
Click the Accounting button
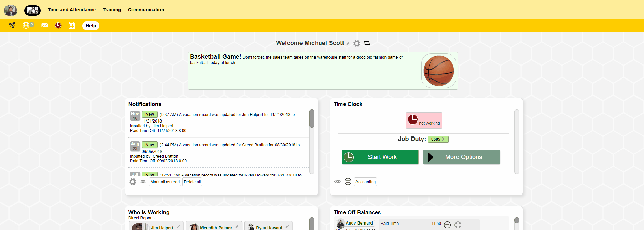pos(365,182)
